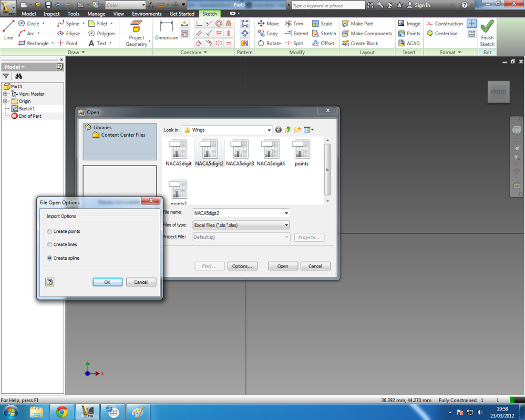Select the Line tool

8,30
